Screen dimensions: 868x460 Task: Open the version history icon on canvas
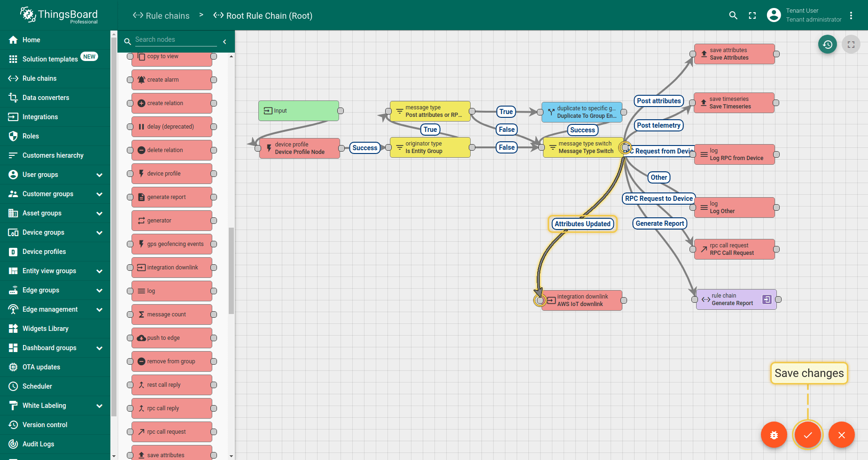coord(828,45)
